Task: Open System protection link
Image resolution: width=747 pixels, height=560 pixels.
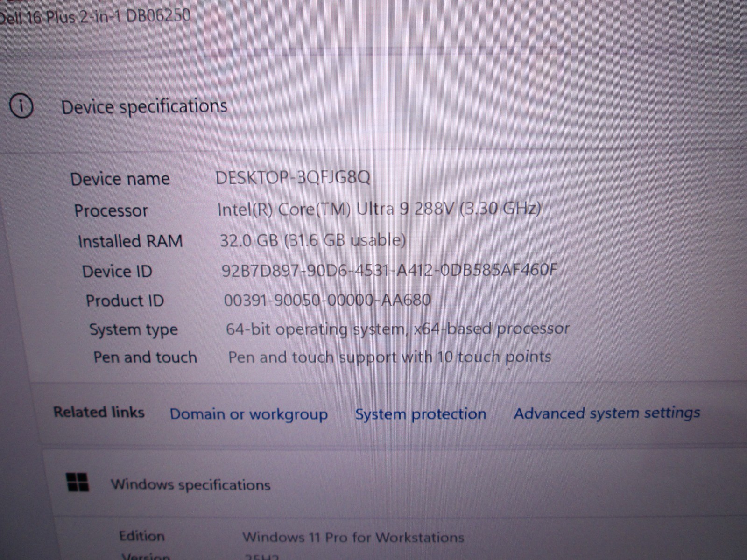Action: [x=421, y=414]
